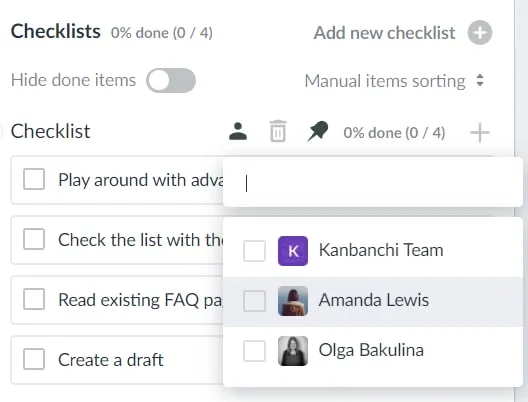
Task: Choose Olga Bakulina in the assignee list
Action: coord(373,351)
